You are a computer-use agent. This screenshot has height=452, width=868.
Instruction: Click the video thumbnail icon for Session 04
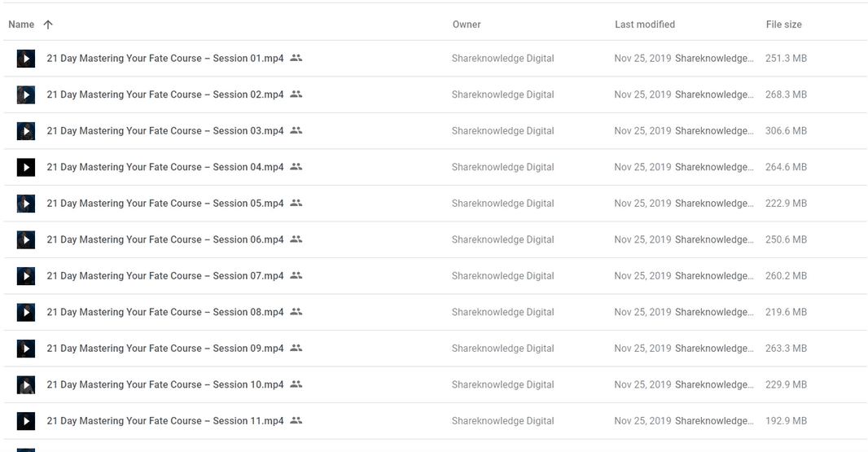coord(26,167)
